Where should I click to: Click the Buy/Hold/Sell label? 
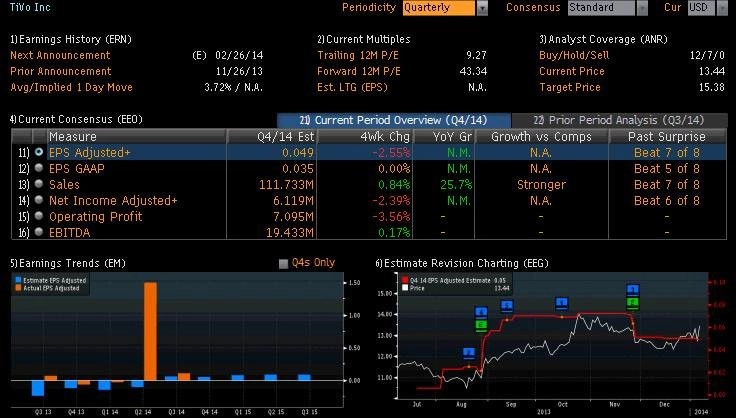pos(574,55)
